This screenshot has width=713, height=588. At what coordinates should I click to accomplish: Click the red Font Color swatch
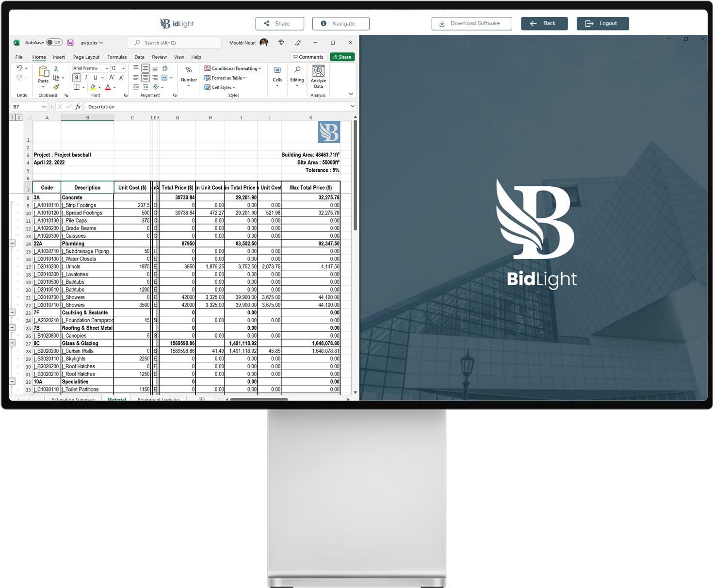108,87
